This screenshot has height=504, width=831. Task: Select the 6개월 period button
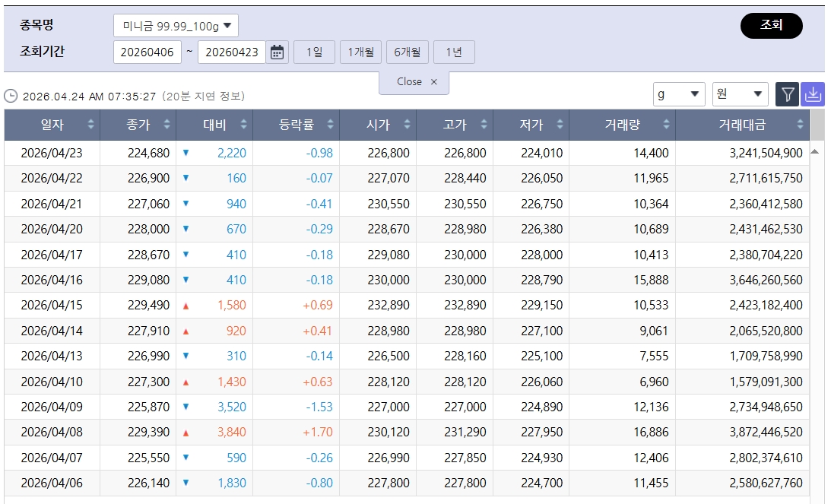(407, 52)
